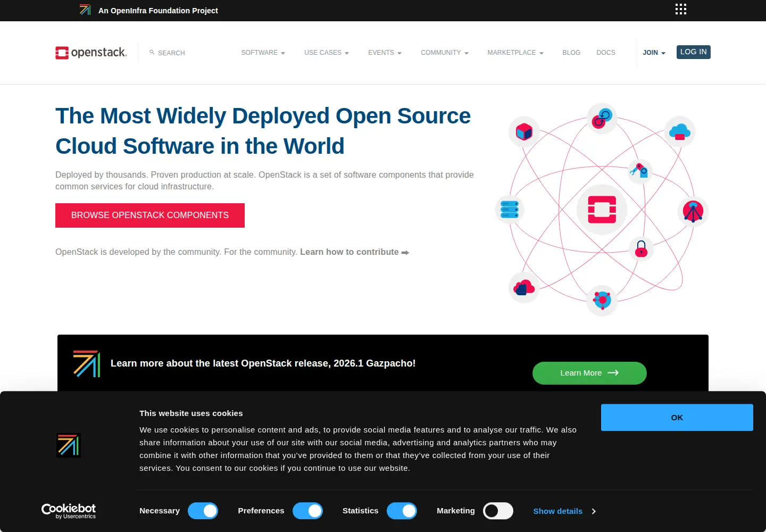
Task: Click the Log In button
Action: 694,52
